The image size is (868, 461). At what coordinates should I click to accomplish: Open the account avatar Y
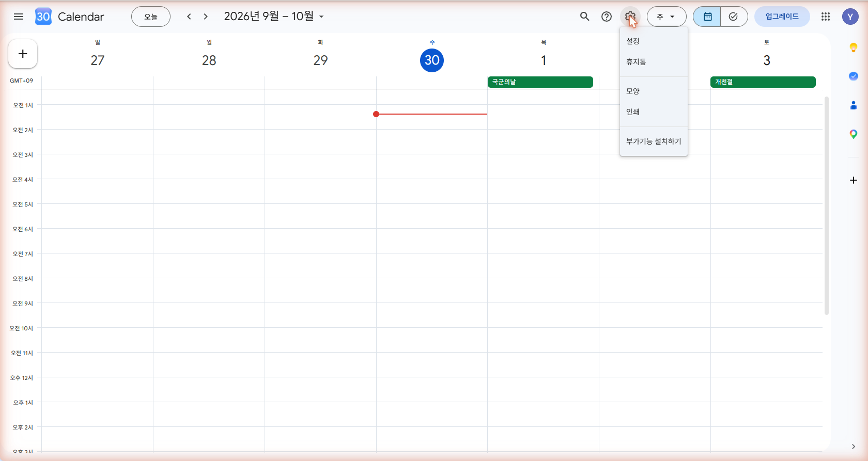coord(850,17)
